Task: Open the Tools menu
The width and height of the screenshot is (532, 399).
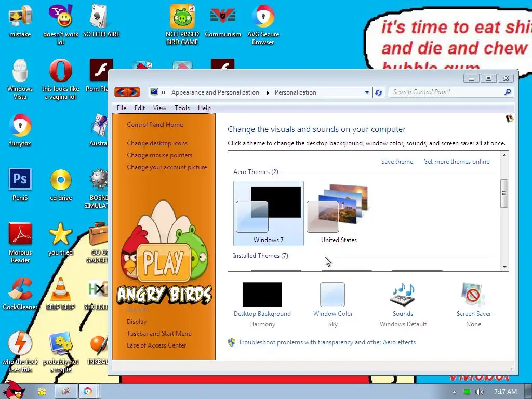Action: tap(182, 108)
